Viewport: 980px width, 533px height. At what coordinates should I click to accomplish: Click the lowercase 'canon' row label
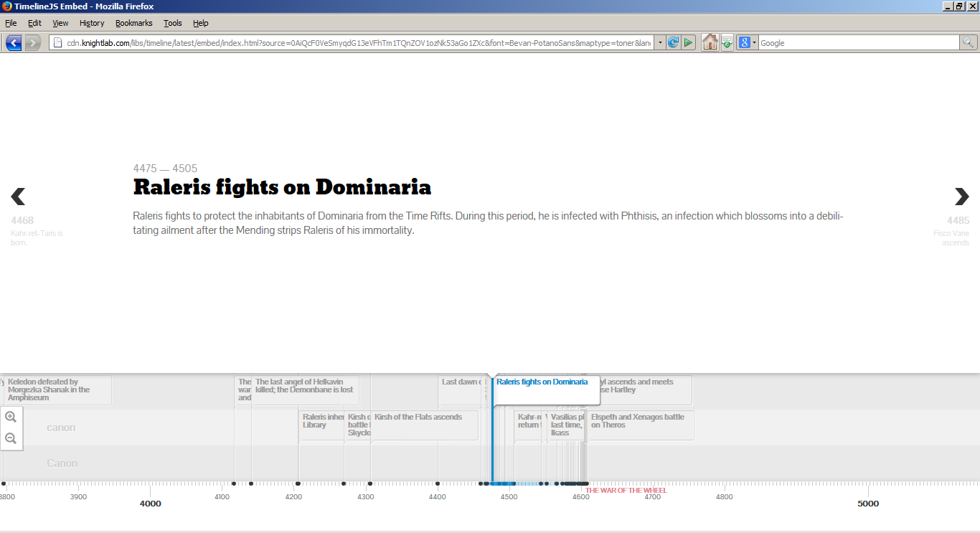(61, 428)
